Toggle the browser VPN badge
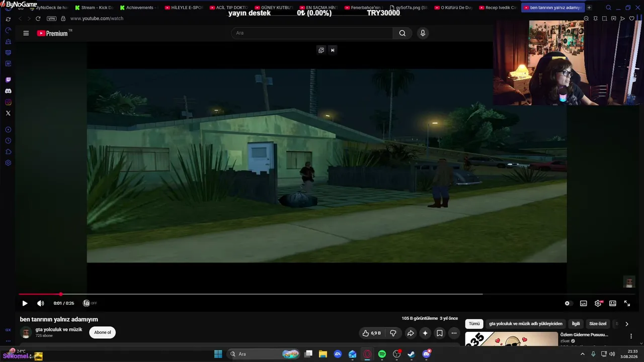 click(51, 19)
